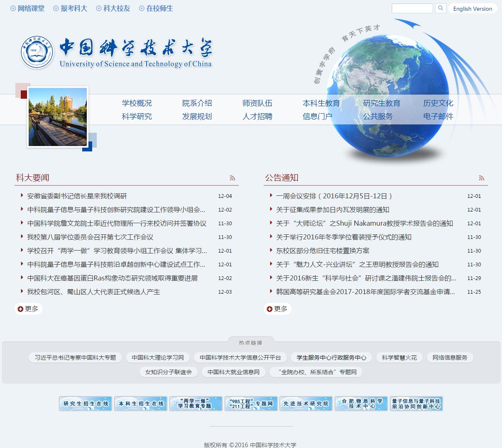Image resolution: width=502 pixels, height=448 pixels.
Task: Open the 院系介绍 menu item
Action: (x=197, y=103)
